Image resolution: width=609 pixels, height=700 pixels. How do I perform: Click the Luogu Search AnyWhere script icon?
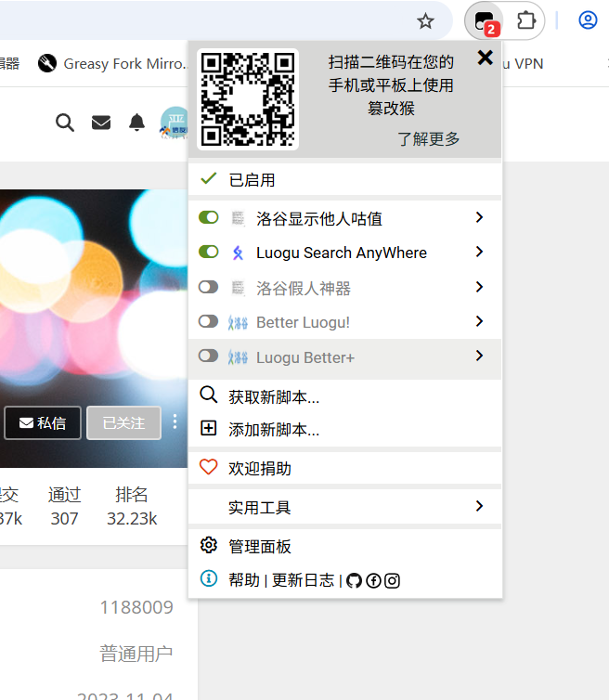238,253
